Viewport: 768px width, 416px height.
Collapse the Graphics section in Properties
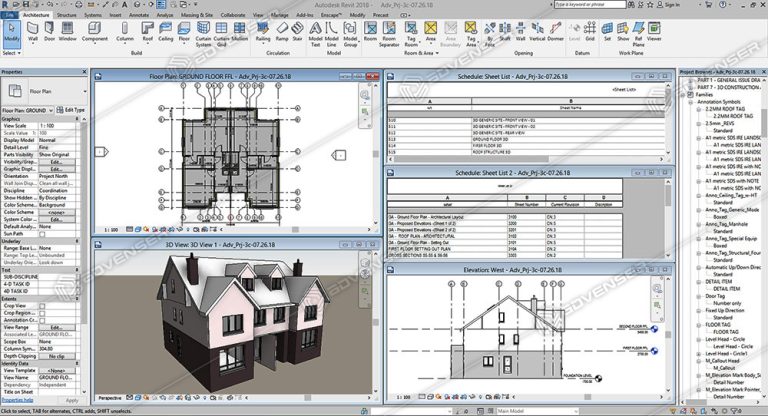[77, 119]
